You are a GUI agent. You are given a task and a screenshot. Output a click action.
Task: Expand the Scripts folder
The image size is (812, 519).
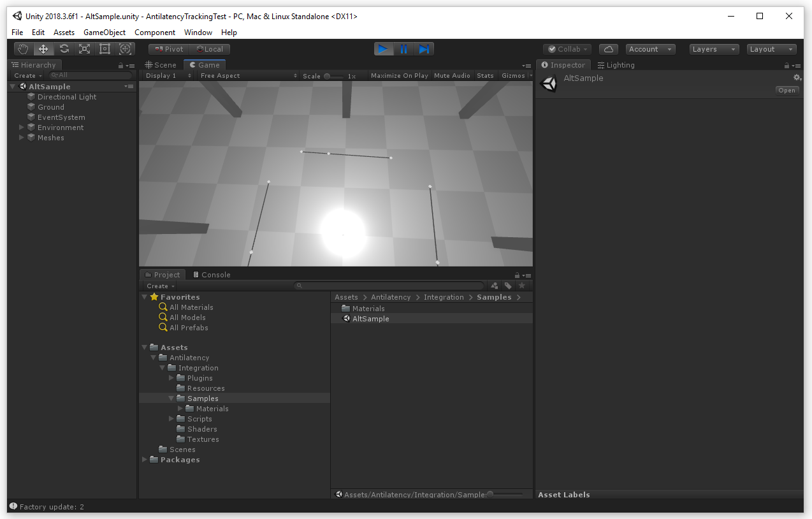click(171, 419)
